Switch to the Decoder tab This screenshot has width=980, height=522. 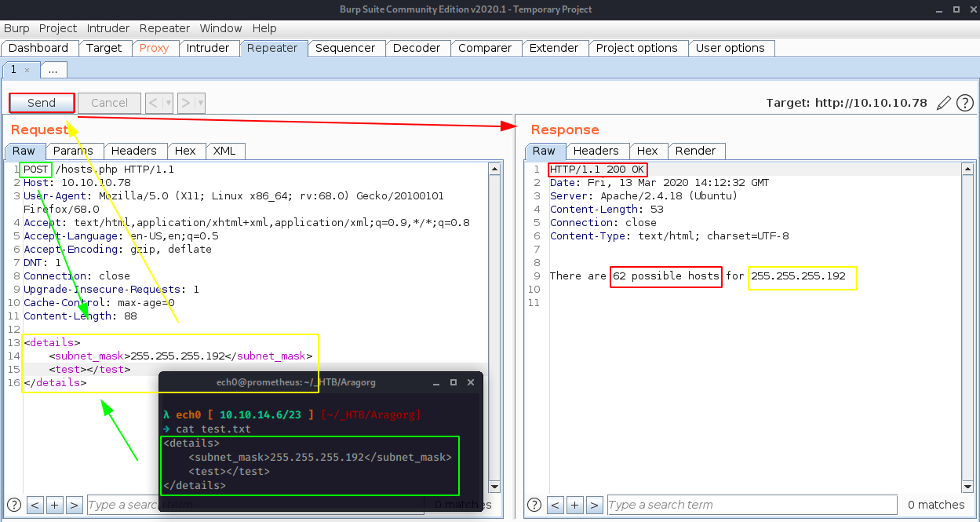tap(417, 48)
